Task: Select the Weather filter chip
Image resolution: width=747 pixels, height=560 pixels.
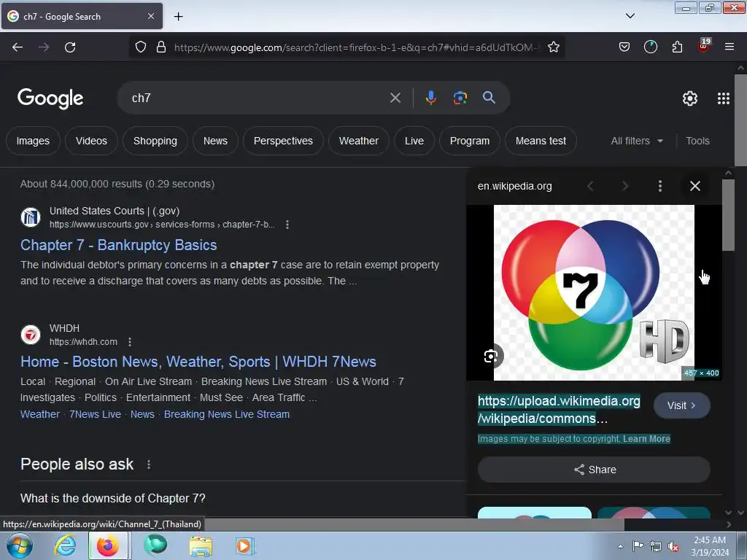Action: click(359, 141)
